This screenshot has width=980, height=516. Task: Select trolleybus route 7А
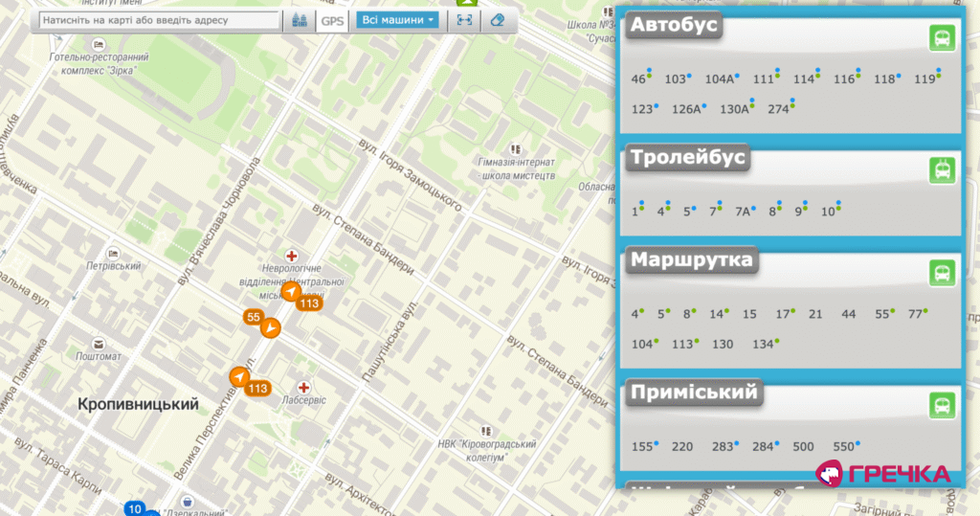(x=745, y=212)
